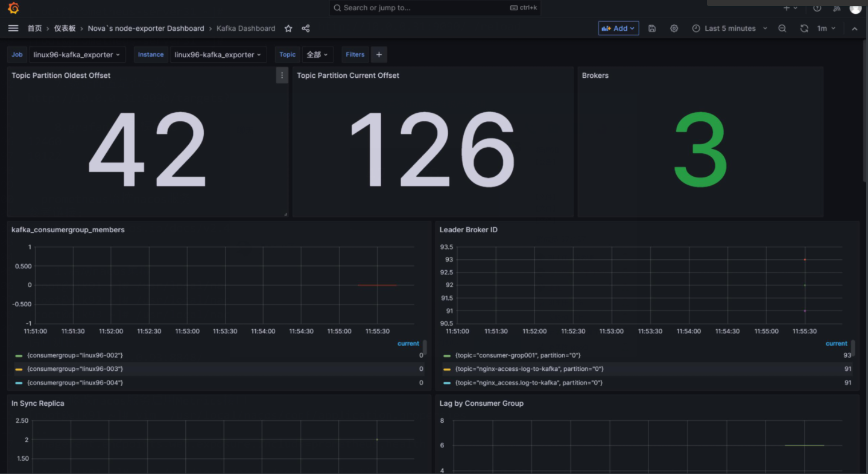This screenshot has width=868, height=474.
Task: Save dashboard with floppy disk icon
Action: [x=652, y=28]
